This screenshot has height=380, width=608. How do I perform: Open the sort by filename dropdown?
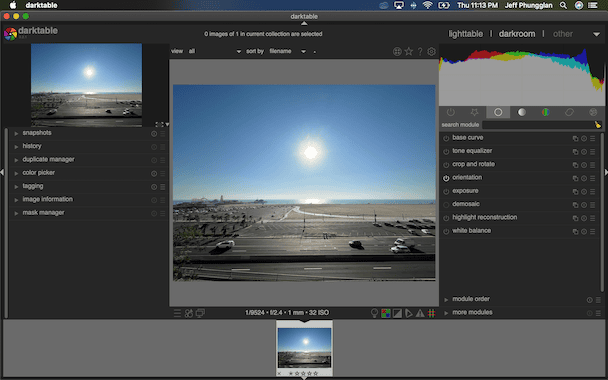point(287,51)
